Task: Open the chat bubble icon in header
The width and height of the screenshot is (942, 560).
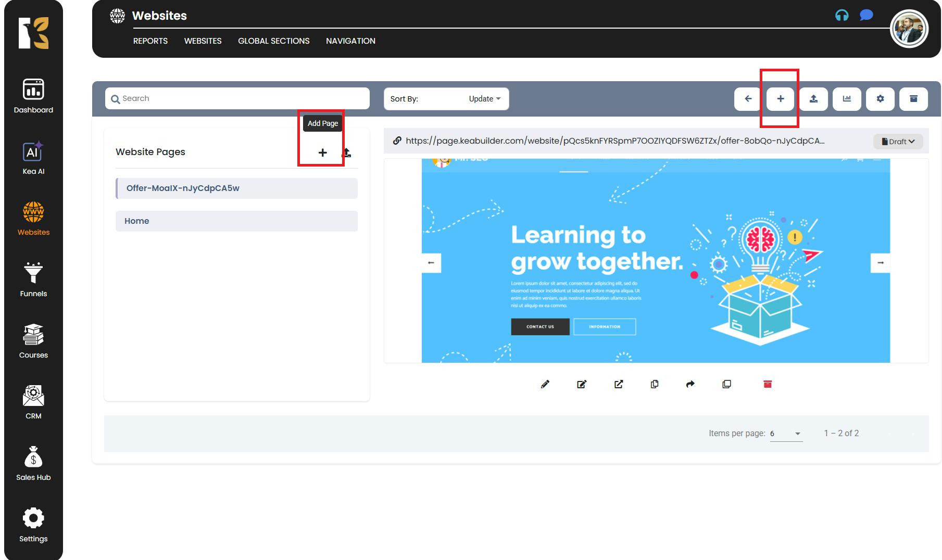Action: pos(866,15)
